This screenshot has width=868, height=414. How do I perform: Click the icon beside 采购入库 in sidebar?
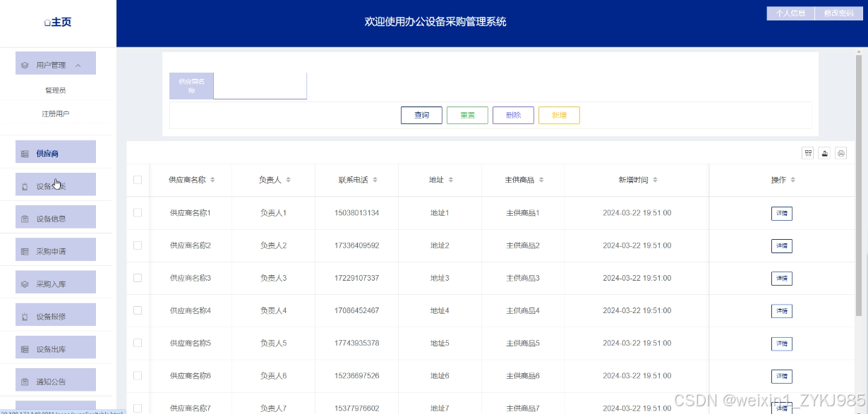25,284
